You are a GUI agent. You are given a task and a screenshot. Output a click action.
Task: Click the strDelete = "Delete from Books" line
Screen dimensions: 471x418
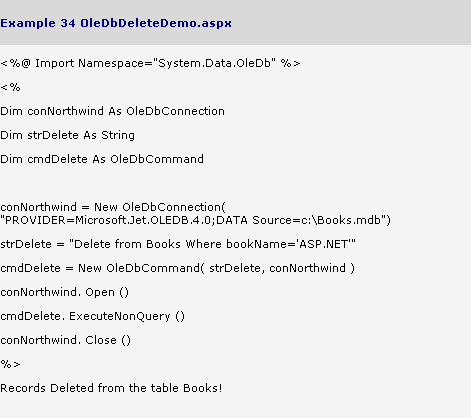(x=178, y=244)
